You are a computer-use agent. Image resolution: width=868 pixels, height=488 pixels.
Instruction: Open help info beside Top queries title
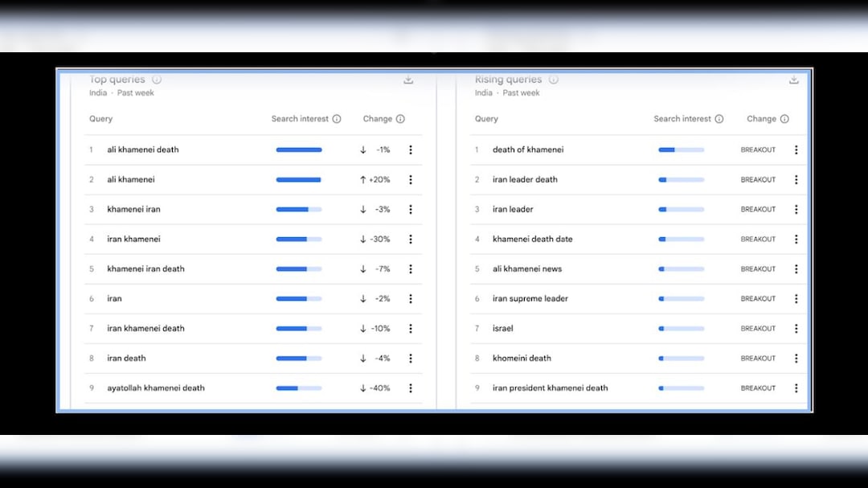point(157,80)
